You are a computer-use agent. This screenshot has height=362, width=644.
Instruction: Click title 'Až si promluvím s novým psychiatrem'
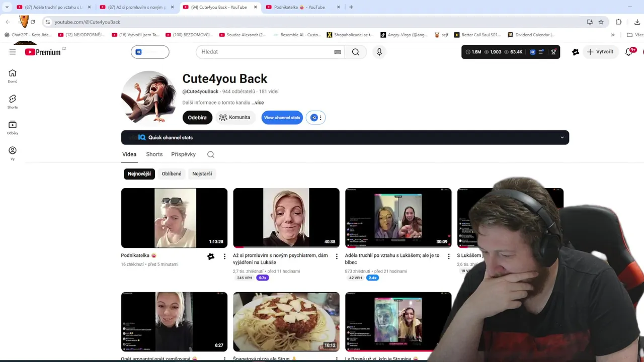(280, 259)
